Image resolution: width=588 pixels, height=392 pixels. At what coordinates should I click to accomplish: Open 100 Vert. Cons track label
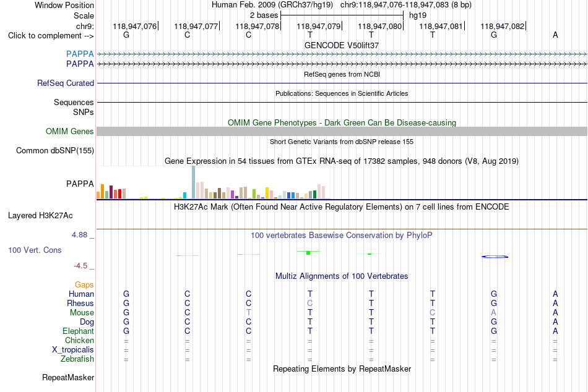pos(35,250)
